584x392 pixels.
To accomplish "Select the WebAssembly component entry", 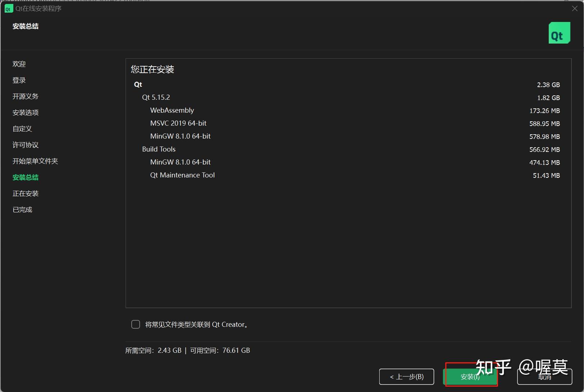I will tap(172, 110).
